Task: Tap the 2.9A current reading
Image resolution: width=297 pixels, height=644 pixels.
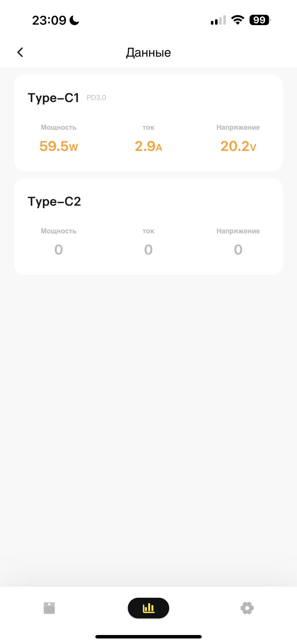Action: point(148,146)
